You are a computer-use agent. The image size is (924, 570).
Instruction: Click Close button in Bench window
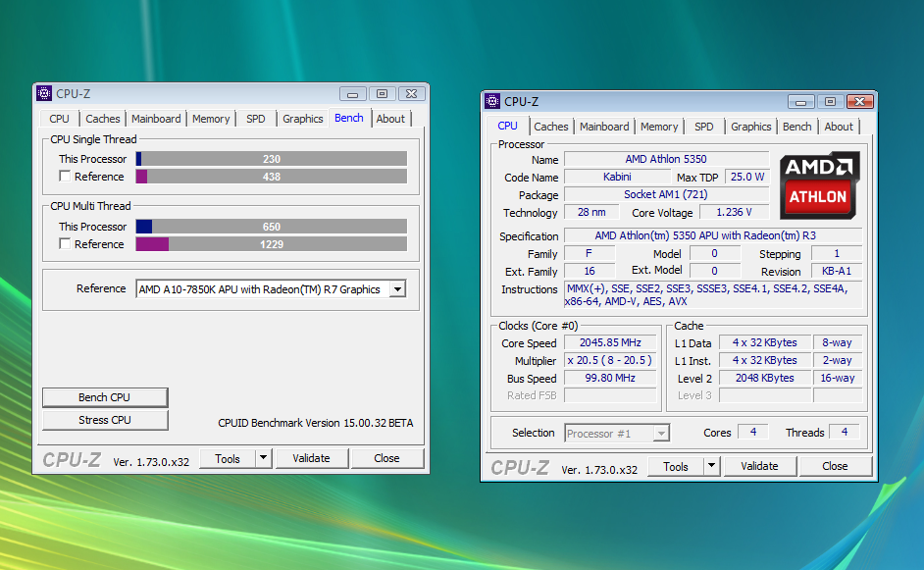386,458
